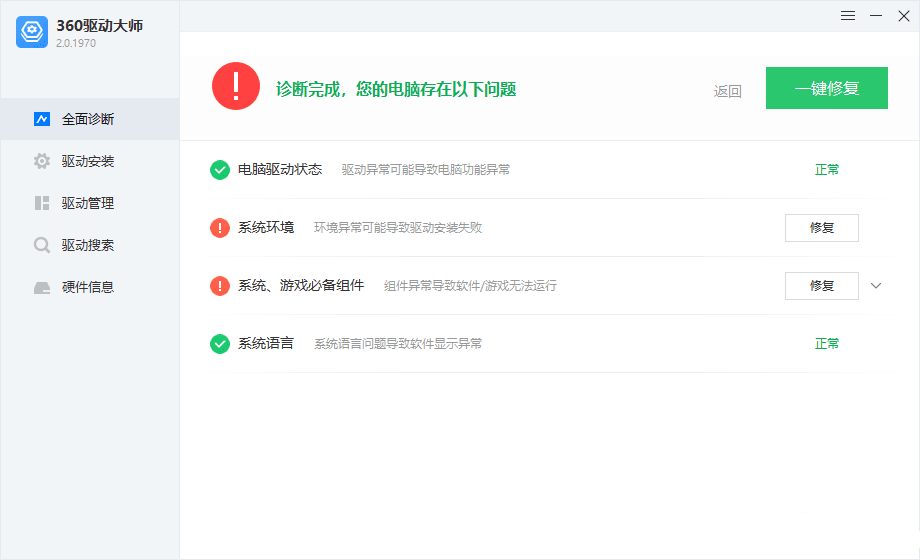Click the 一键修复 green button
This screenshot has height=560, width=920.
827,88
